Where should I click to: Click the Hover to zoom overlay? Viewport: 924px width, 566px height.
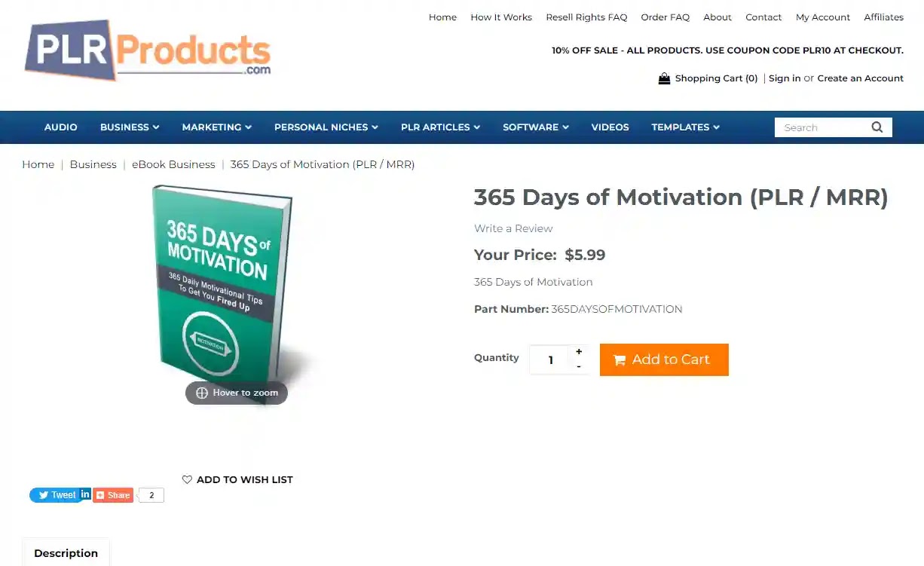tap(237, 393)
